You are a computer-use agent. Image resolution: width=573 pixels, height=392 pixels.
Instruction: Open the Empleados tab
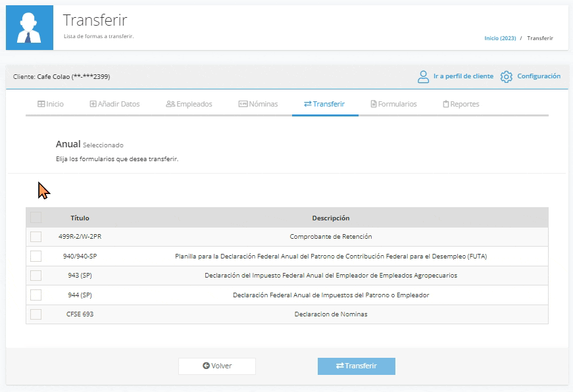click(189, 104)
